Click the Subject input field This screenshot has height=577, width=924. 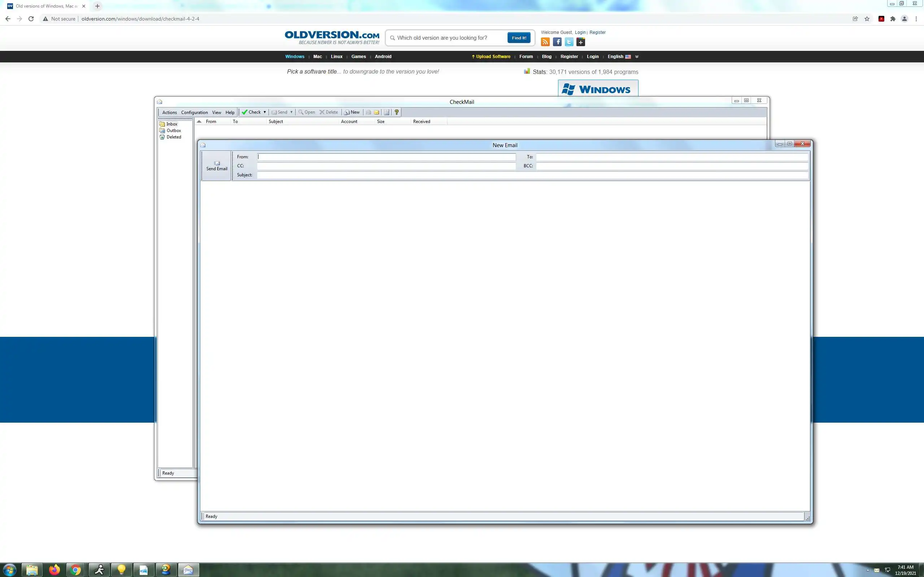[532, 175]
